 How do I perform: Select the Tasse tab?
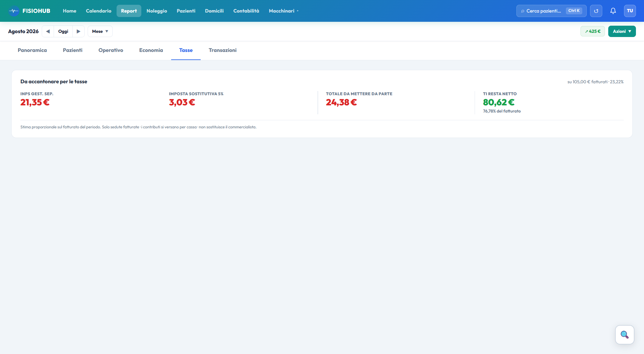coord(186,50)
